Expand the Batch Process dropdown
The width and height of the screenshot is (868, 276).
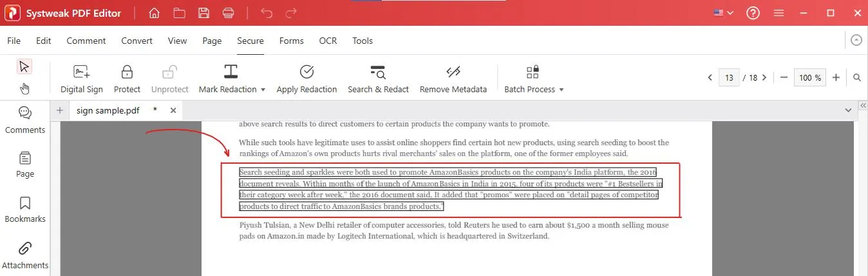561,90
